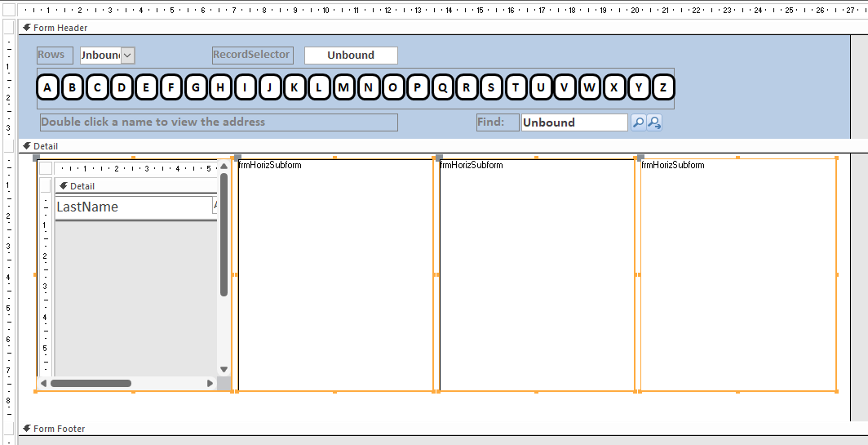Click the subform horizontal scrollbar thumb
Image resolution: width=868 pixels, height=445 pixels.
click(91, 383)
